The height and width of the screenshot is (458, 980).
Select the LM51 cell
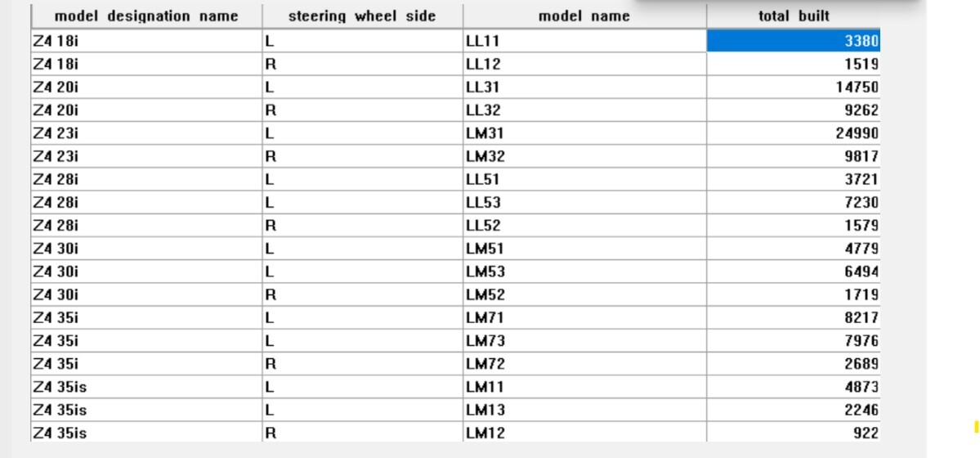coord(584,248)
